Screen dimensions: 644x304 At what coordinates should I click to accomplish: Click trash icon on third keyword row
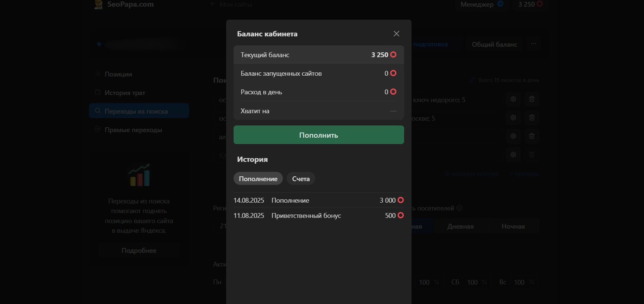point(532,136)
